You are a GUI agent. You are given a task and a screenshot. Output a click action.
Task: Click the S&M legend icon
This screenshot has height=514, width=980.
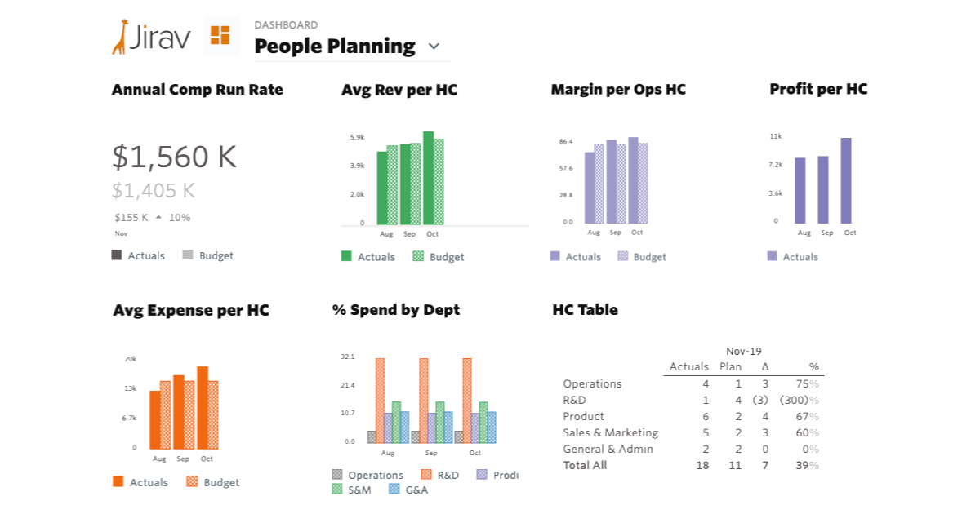coord(337,490)
